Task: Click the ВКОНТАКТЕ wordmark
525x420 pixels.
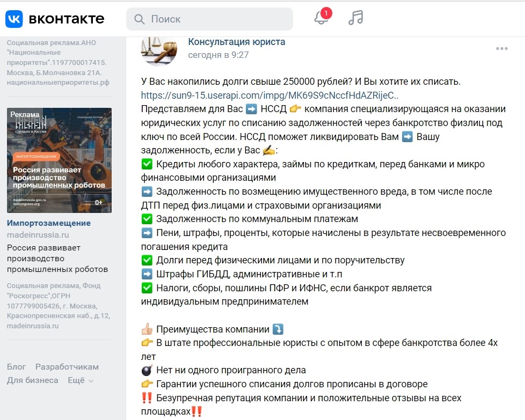Action: click(x=67, y=19)
